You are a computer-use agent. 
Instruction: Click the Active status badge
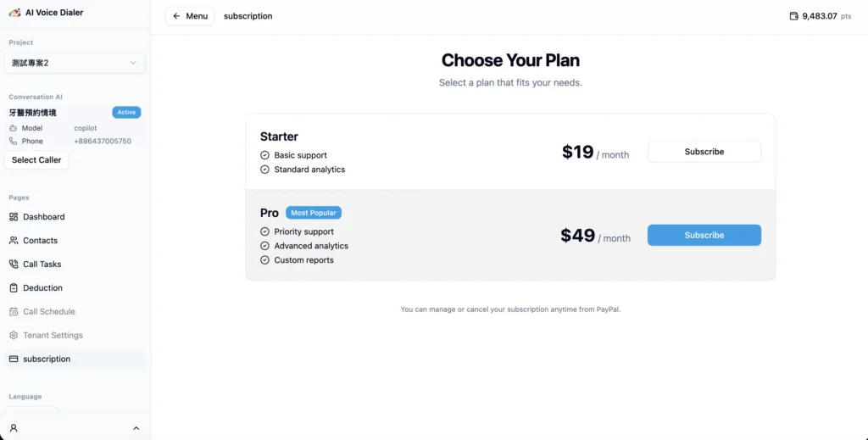pos(126,112)
